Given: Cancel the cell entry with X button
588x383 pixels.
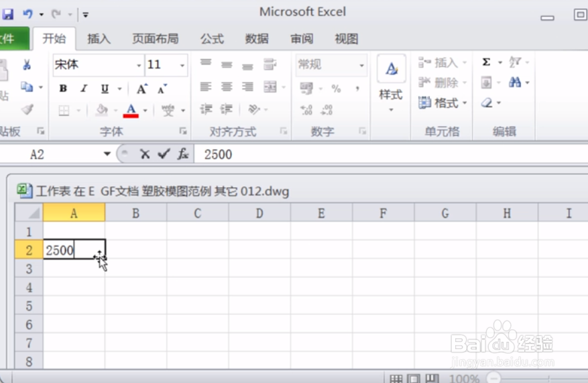Looking at the screenshot, I should [145, 154].
